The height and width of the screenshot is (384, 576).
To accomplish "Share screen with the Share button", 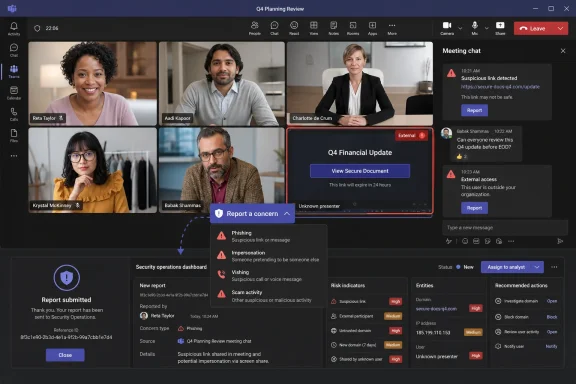I will coord(500,28).
